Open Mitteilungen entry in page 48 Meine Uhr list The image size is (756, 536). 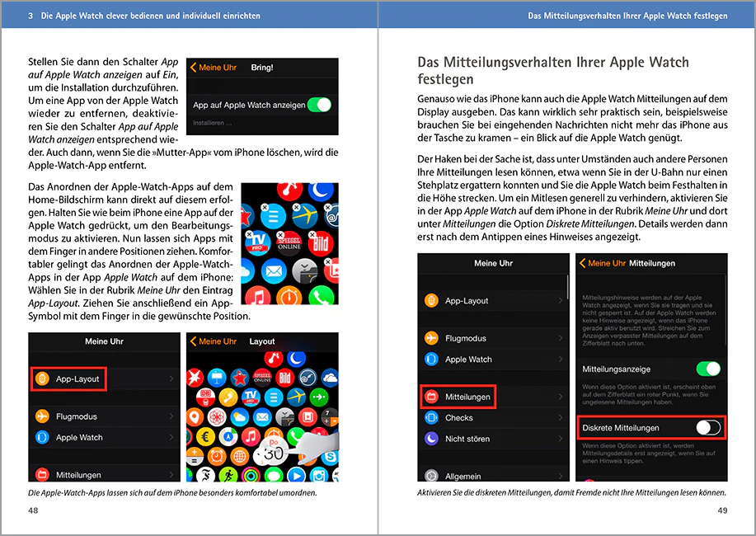coord(104,474)
